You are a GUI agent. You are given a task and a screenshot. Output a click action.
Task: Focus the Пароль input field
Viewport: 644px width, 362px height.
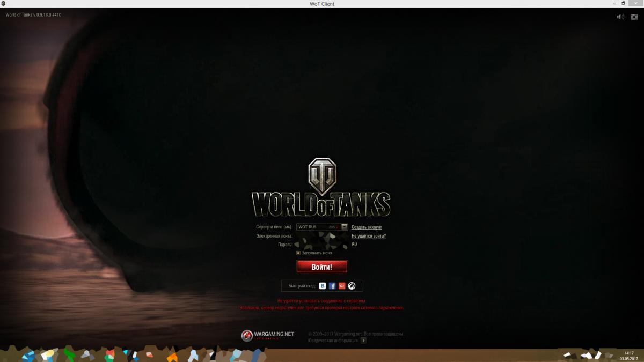(x=322, y=245)
